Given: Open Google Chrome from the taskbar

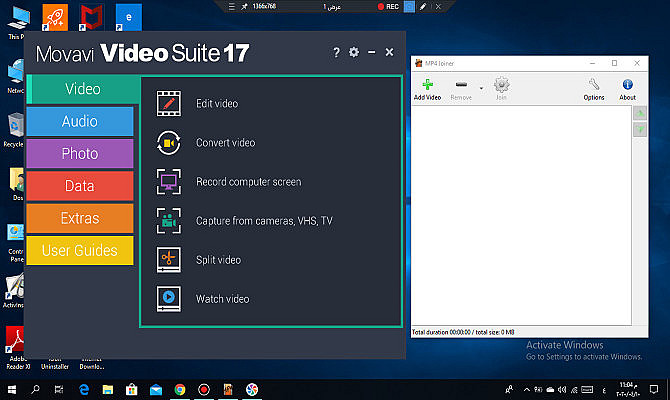Looking at the screenshot, I should tap(180, 389).
